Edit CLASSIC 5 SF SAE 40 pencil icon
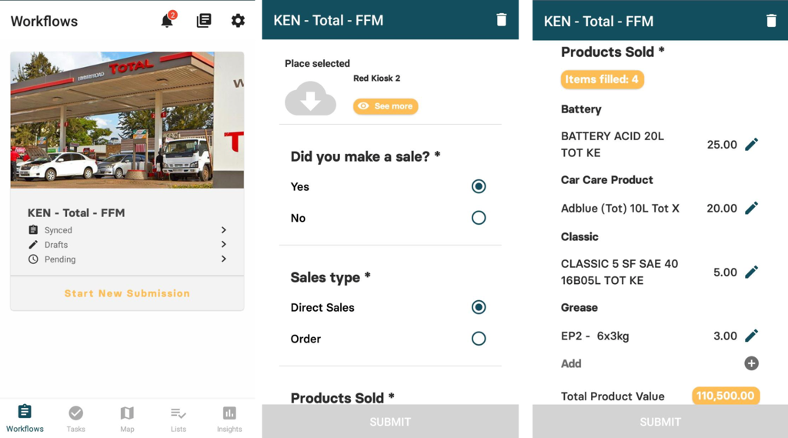 [751, 272]
